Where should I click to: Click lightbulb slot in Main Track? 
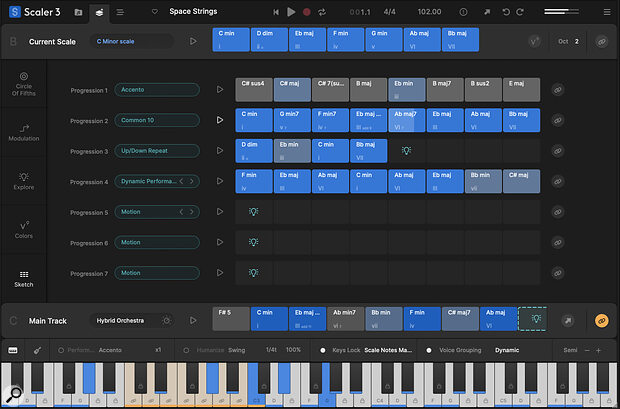click(x=533, y=319)
